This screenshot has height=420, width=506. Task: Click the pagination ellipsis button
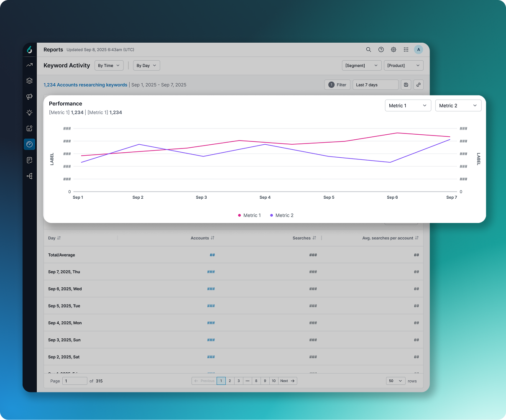pos(248,381)
